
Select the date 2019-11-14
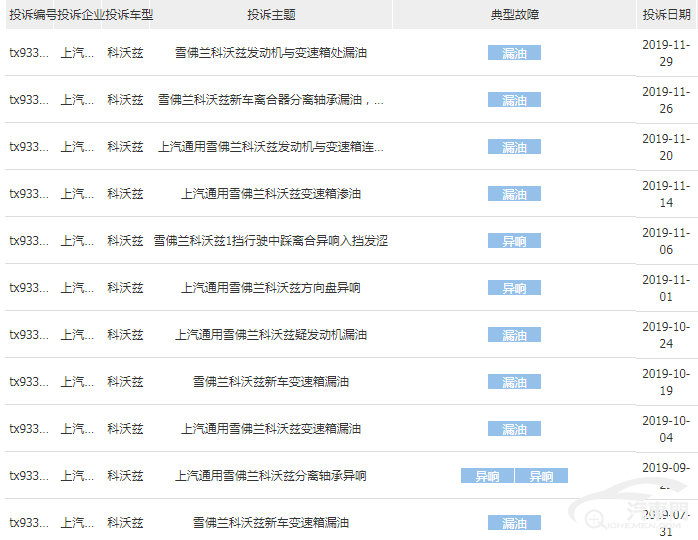click(x=666, y=194)
